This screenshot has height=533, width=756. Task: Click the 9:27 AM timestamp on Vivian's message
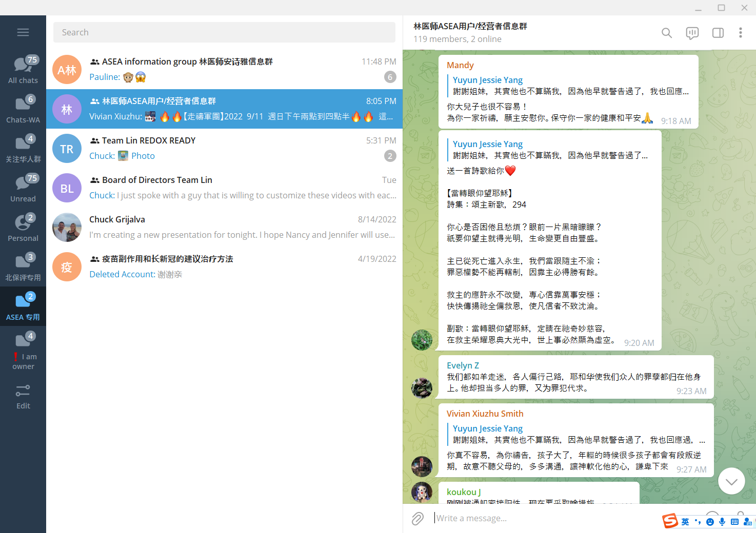pos(691,469)
